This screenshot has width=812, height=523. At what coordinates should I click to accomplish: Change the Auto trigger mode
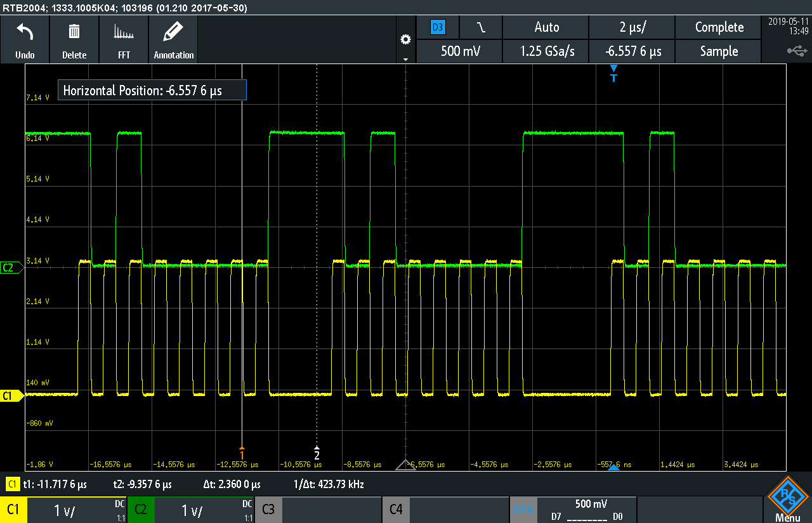(x=546, y=27)
